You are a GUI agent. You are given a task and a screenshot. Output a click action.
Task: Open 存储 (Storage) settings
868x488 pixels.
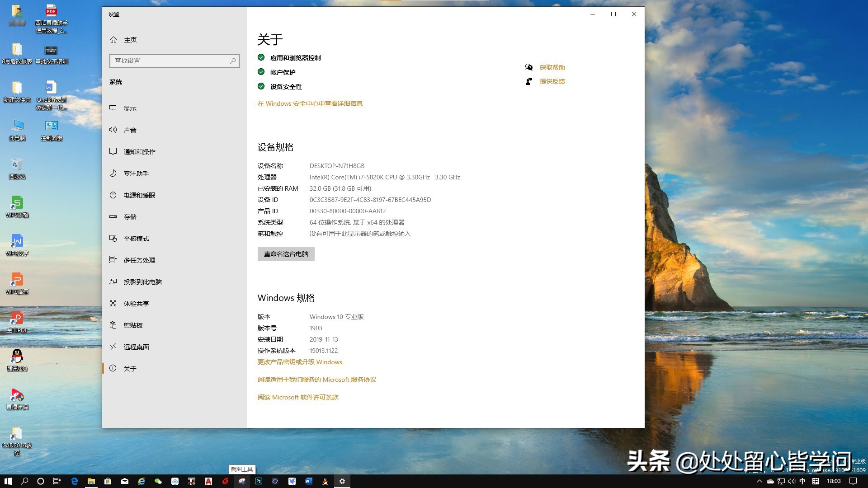(x=130, y=216)
